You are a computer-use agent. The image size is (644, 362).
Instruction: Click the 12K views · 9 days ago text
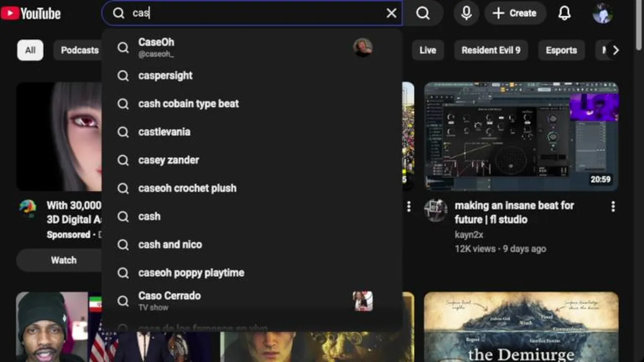tap(500, 248)
